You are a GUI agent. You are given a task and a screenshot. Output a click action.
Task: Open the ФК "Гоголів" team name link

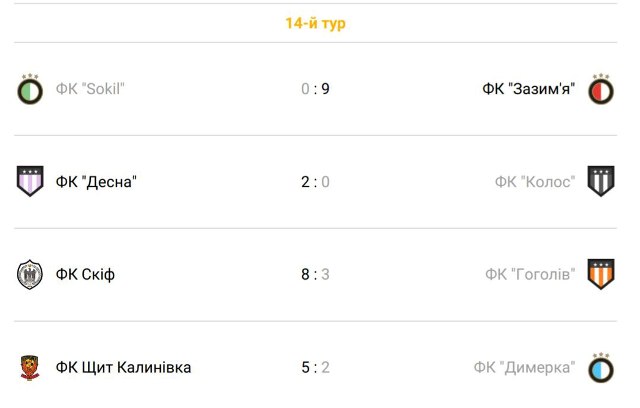pos(530,275)
